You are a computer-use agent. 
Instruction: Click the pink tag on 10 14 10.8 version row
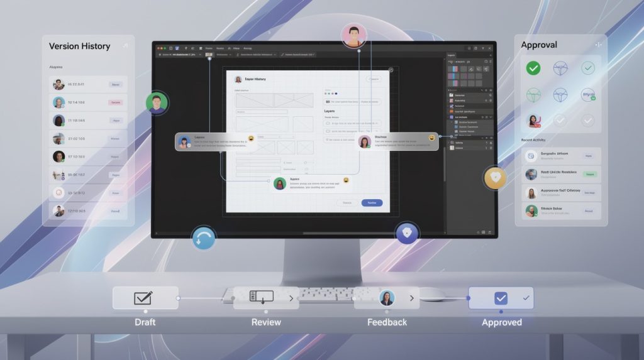coord(116,102)
